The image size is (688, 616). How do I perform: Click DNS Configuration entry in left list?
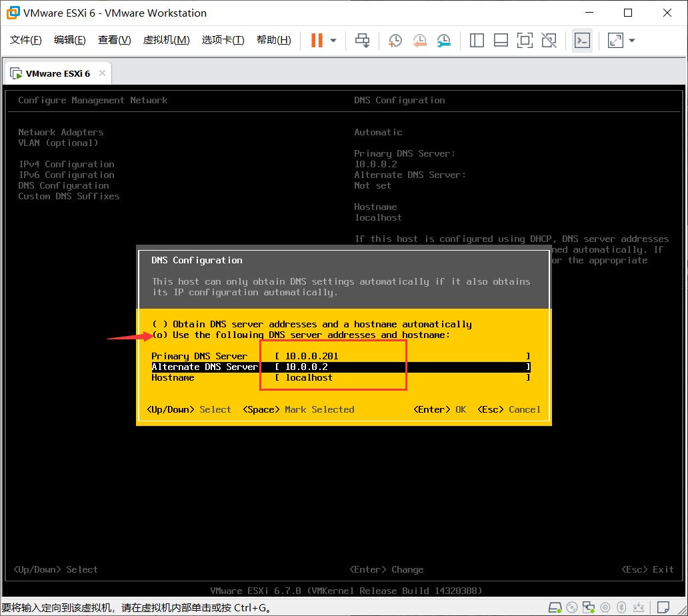click(63, 185)
